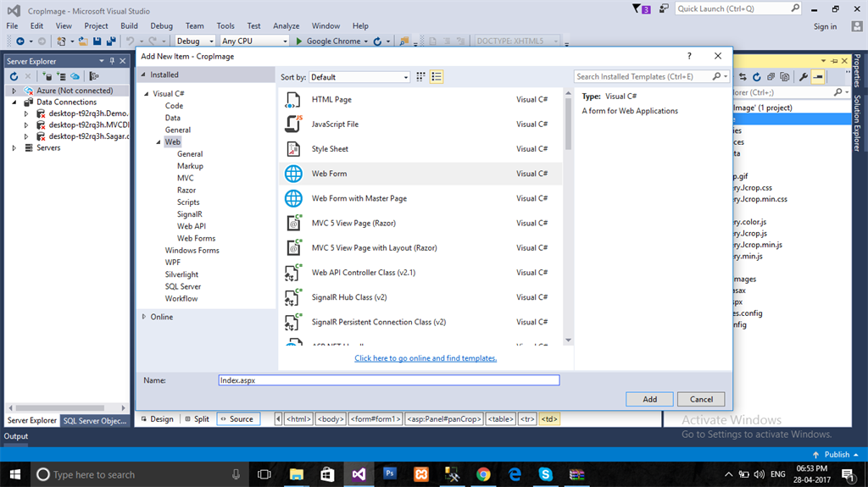Viewport: 868px width, 487px height.
Task: Collapse the Visual C# tree node
Action: [x=146, y=94]
